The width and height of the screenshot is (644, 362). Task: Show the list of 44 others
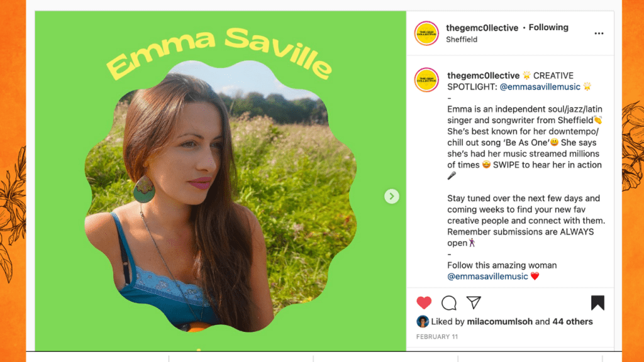pos(572,321)
